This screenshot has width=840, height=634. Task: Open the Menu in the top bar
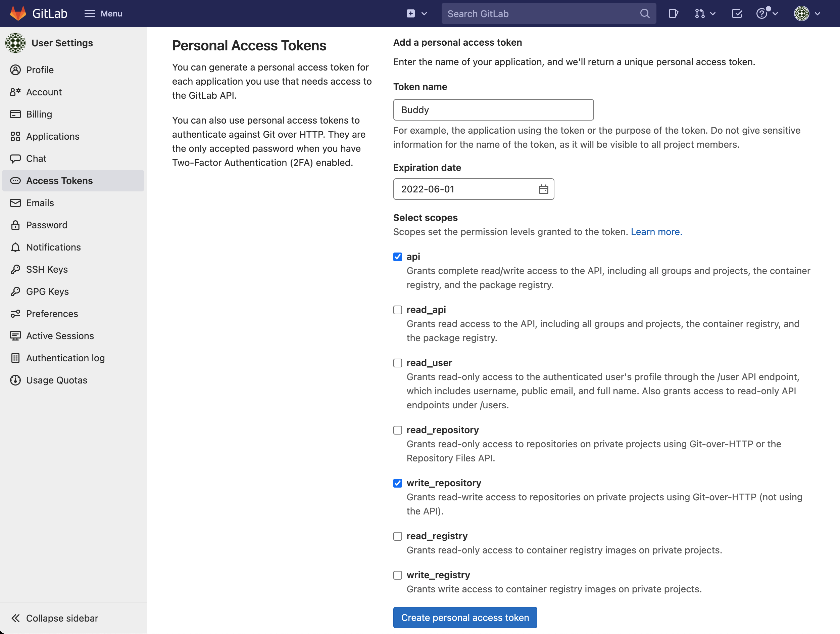103,13
